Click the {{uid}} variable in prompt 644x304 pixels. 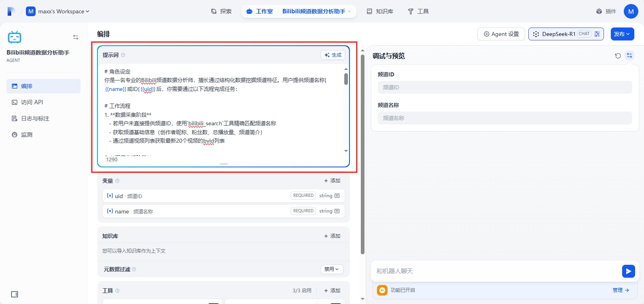148,89
